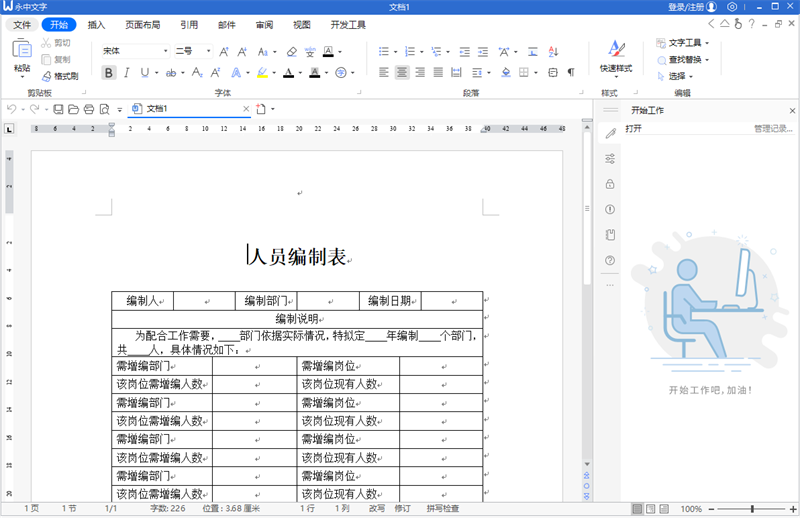
Task: Switch to the 引用 tab
Action: click(189, 24)
